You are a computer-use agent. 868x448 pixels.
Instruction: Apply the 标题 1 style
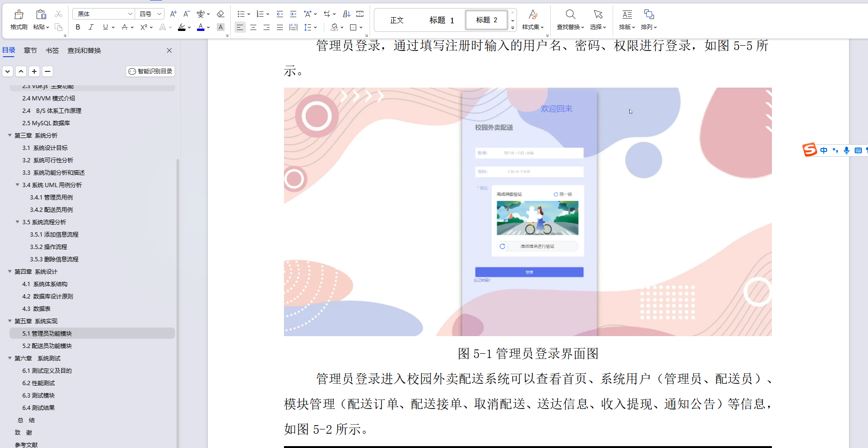(x=441, y=20)
